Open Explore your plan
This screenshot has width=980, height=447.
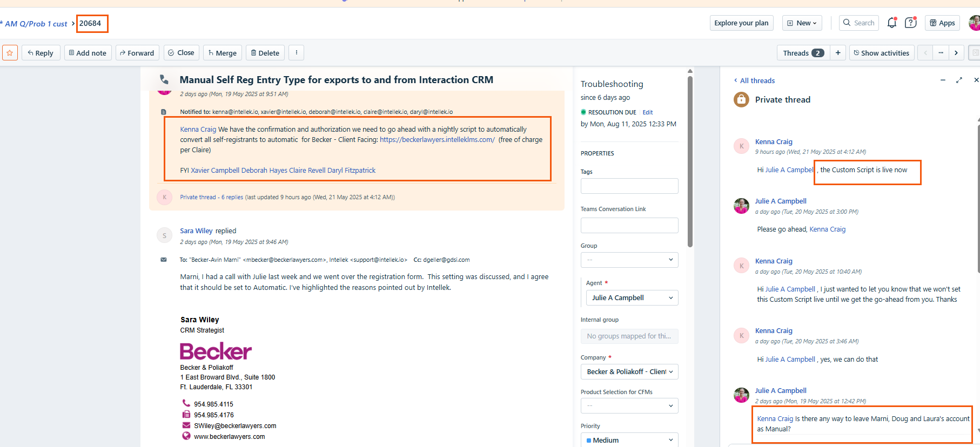pos(741,23)
